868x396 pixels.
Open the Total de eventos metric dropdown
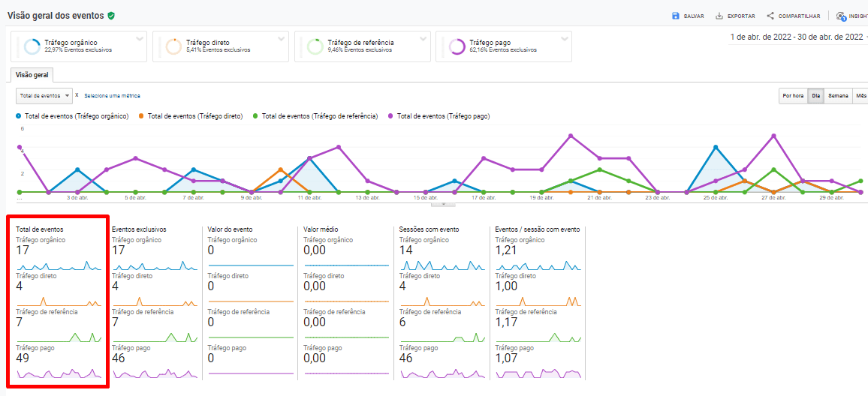(x=44, y=96)
